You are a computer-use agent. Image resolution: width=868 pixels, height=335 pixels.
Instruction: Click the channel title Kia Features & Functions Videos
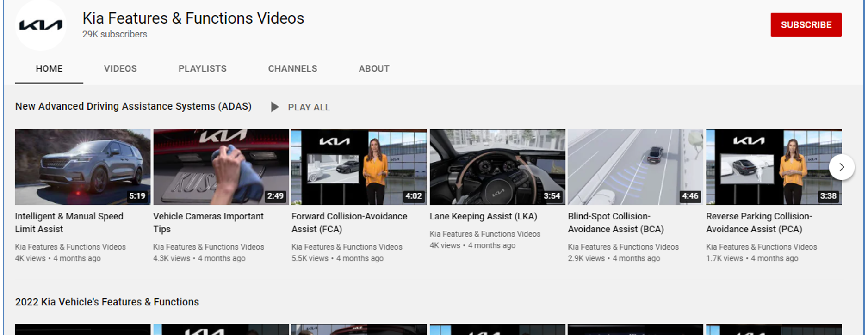[193, 18]
